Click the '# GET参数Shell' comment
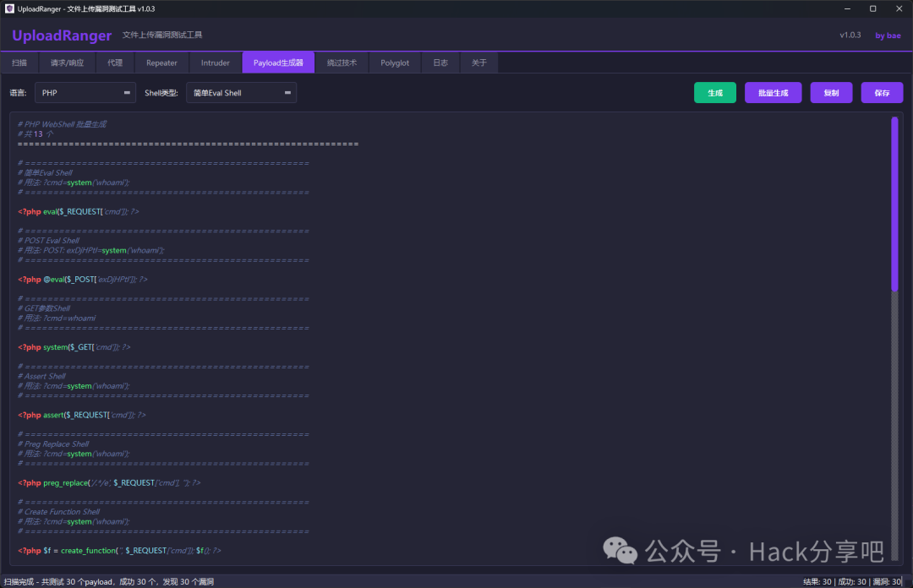Viewport: 913px width, 588px height. [44, 308]
